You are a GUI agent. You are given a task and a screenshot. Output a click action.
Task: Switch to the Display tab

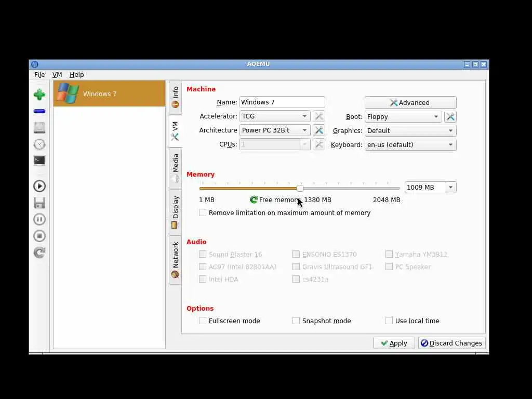(x=175, y=212)
